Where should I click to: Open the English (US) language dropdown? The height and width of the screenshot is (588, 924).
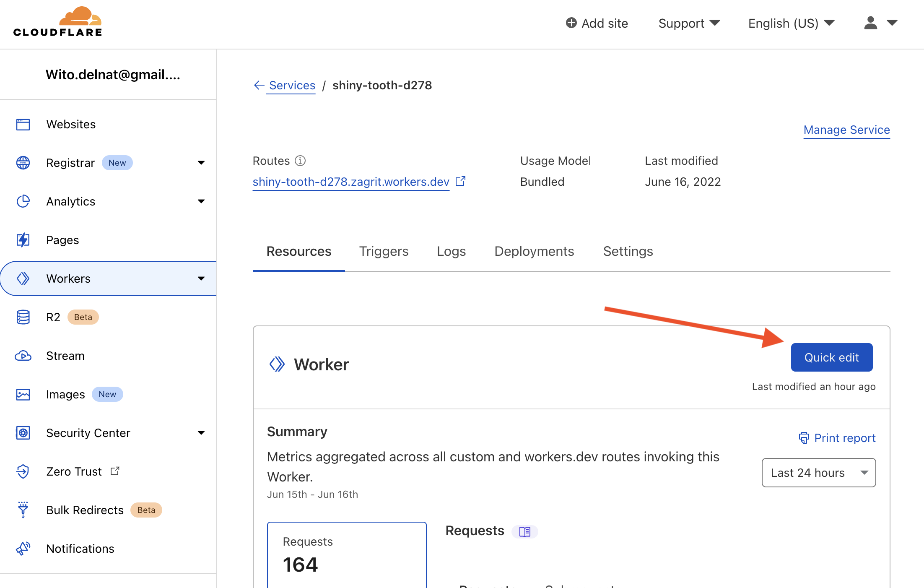[x=792, y=23]
